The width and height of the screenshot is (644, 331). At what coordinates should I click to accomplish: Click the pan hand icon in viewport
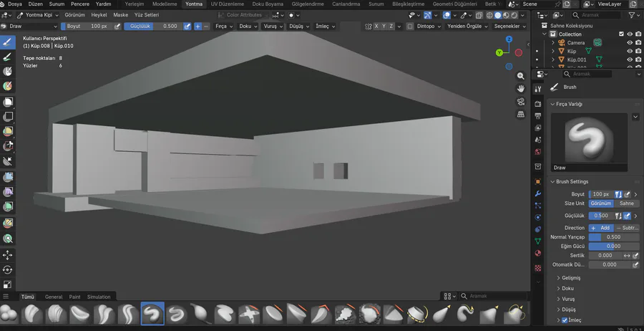click(520, 88)
